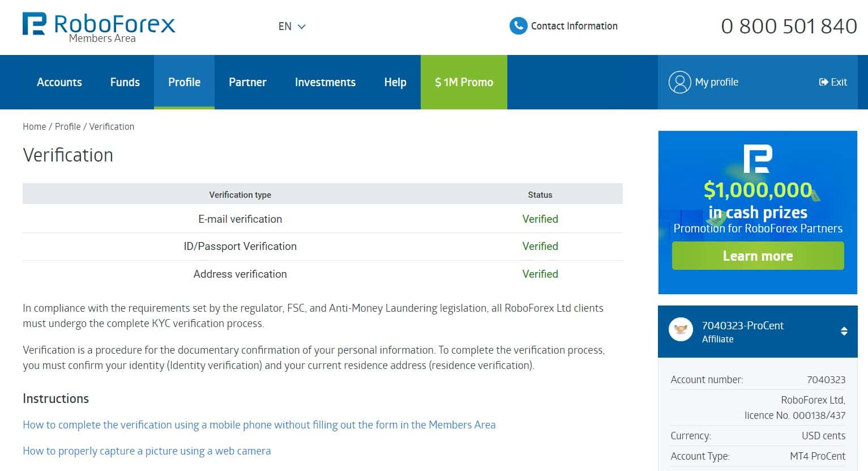Click the USD cents currency value
868x471 pixels.
tap(823, 436)
